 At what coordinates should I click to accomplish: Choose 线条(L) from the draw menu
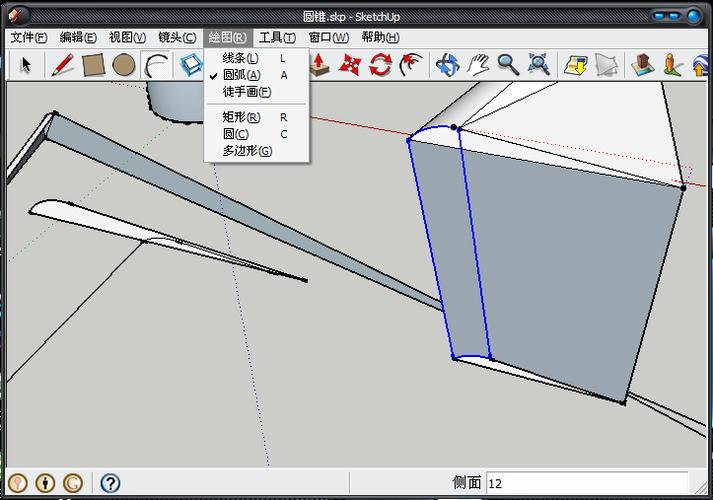point(257,58)
